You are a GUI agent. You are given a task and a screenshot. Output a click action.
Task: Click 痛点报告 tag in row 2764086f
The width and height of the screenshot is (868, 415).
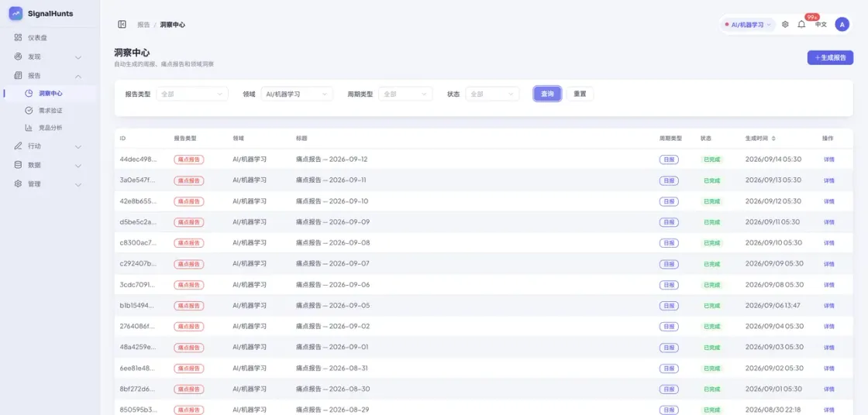pyautogui.click(x=189, y=327)
